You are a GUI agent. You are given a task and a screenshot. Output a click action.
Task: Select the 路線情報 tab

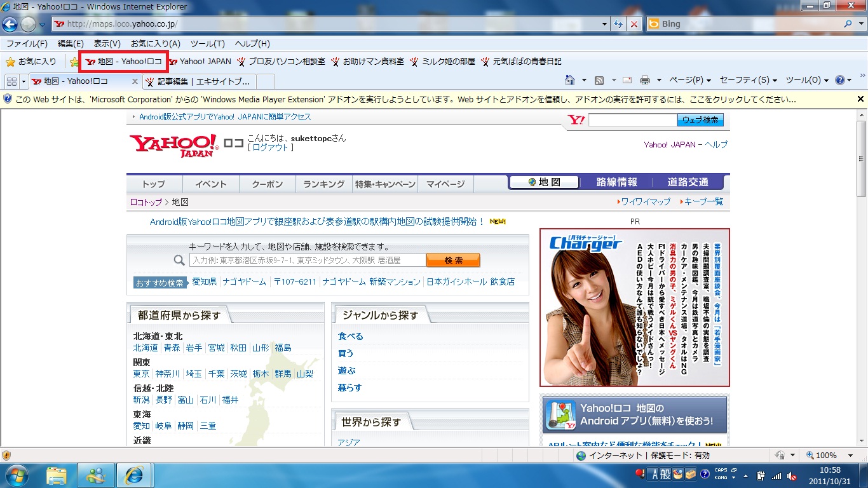616,182
